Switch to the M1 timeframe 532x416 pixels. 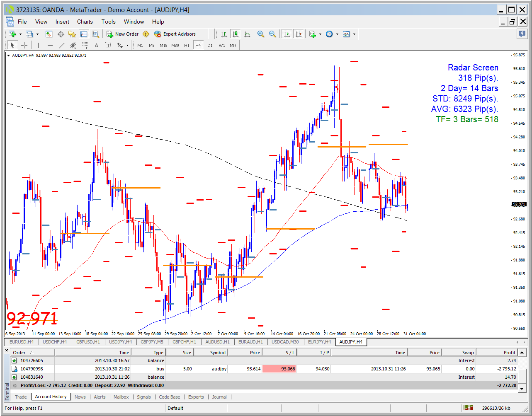pos(140,45)
